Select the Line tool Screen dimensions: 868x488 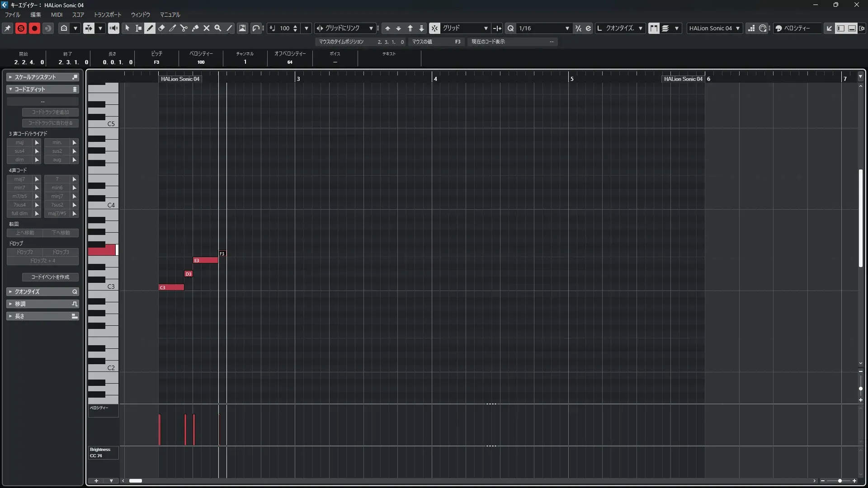click(x=230, y=28)
